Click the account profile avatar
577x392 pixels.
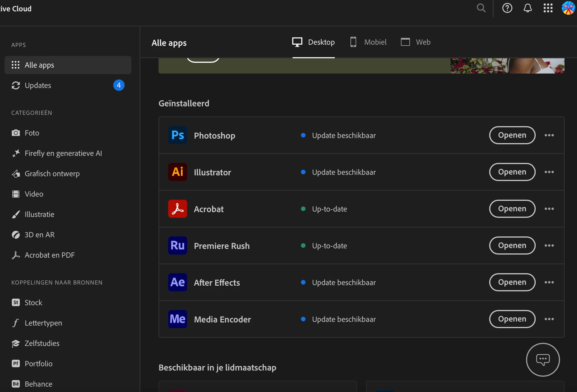tap(568, 8)
